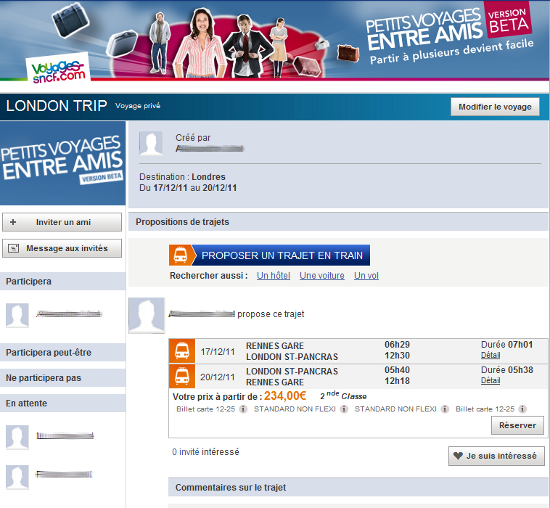Click the plus icon in Inviter un ami
Image resolution: width=550 pixels, height=508 pixels.
(x=13, y=222)
